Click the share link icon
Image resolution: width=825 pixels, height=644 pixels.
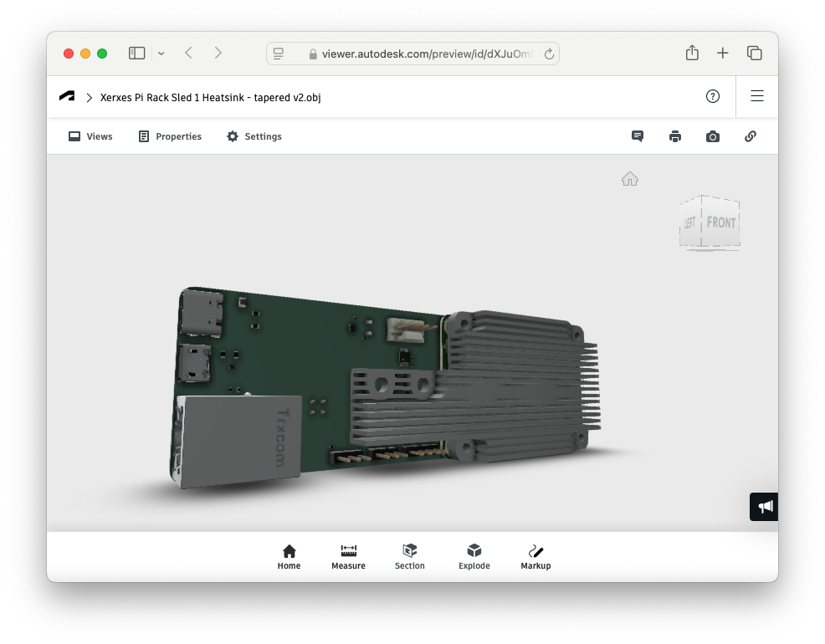[x=751, y=136]
